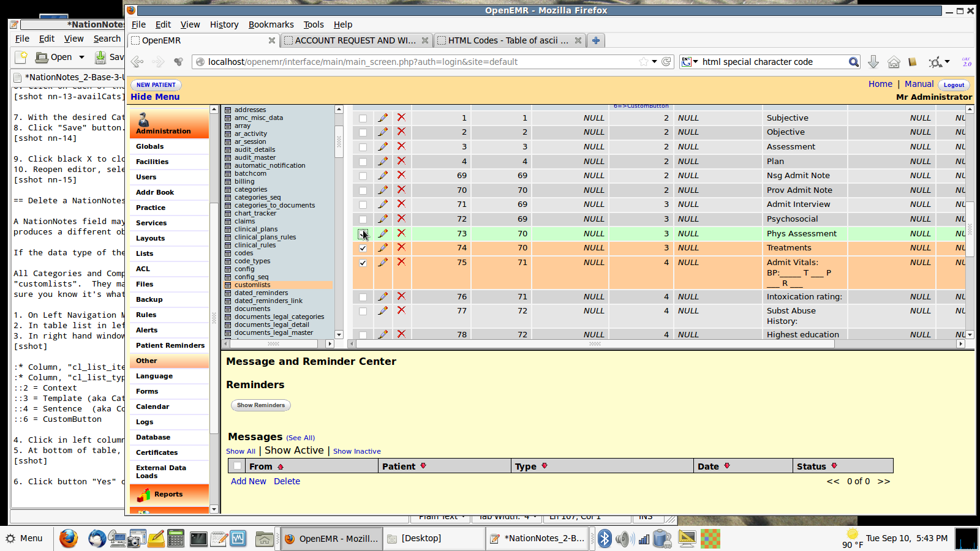Open the Open button dropdown arrow in the editor
Screen dimensions: 980x551
click(81, 57)
